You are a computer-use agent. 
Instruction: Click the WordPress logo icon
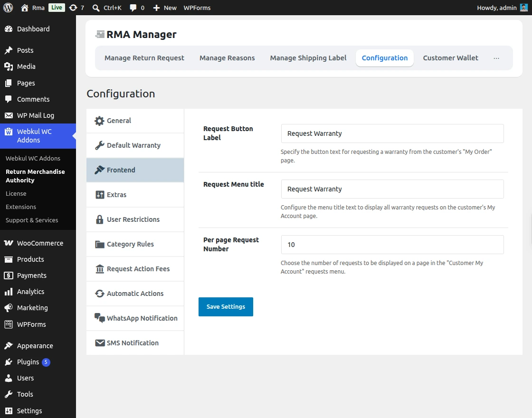tap(8, 8)
